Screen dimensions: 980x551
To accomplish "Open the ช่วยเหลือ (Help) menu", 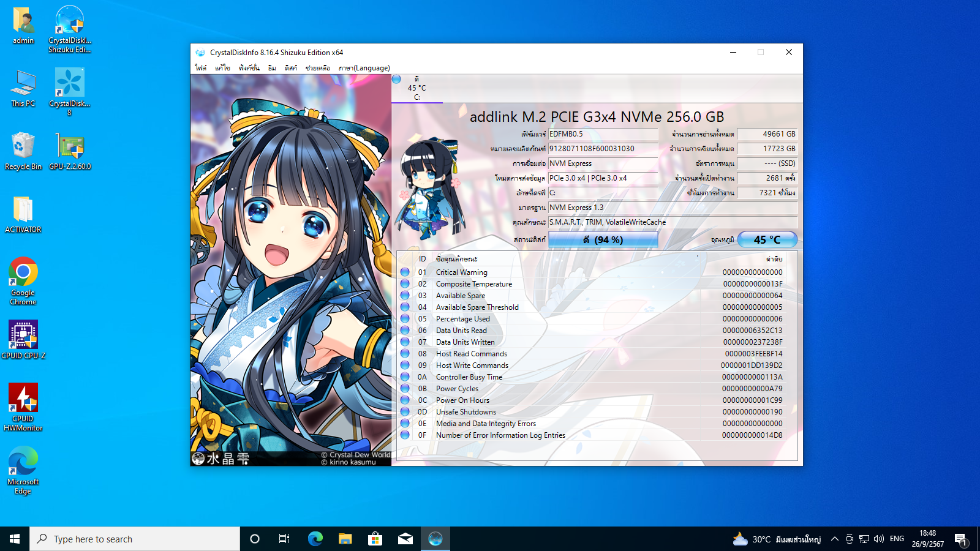I will click(318, 68).
